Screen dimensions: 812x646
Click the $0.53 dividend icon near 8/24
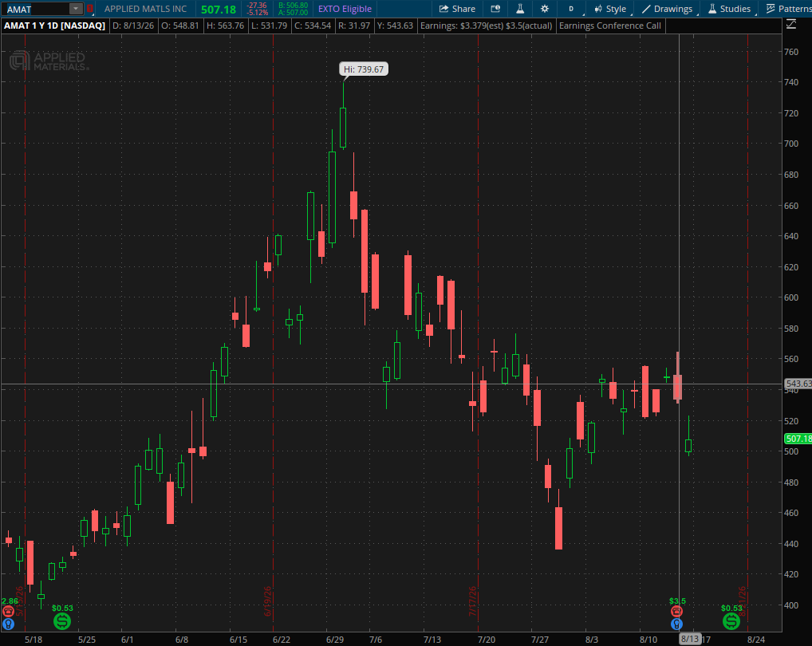tap(731, 620)
